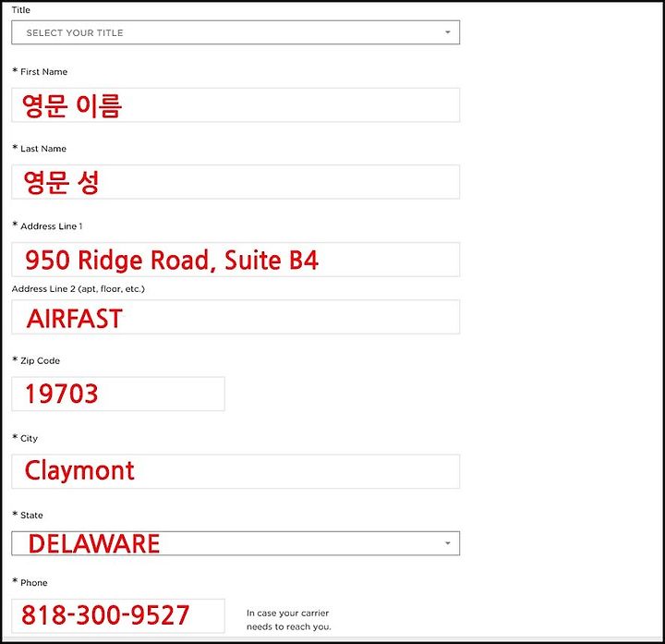665x644 pixels.
Task: Click 'In case your carrier needs to reach you' note
Action: [x=289, y=620]
